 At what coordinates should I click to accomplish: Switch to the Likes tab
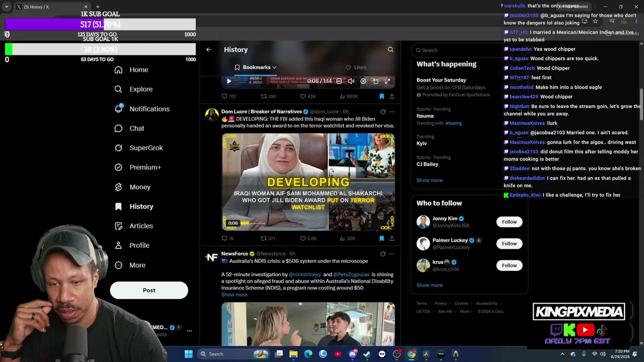(x=356, y=67)
